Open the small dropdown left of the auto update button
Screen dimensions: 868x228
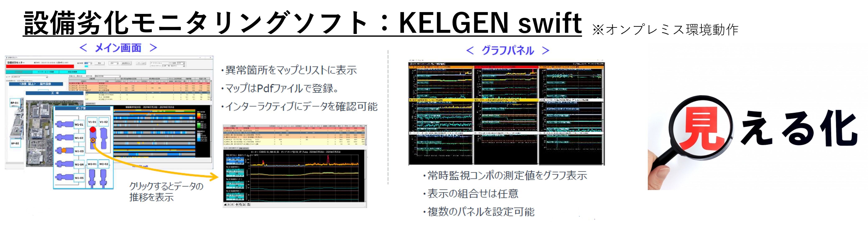click(x=114, y=64)
